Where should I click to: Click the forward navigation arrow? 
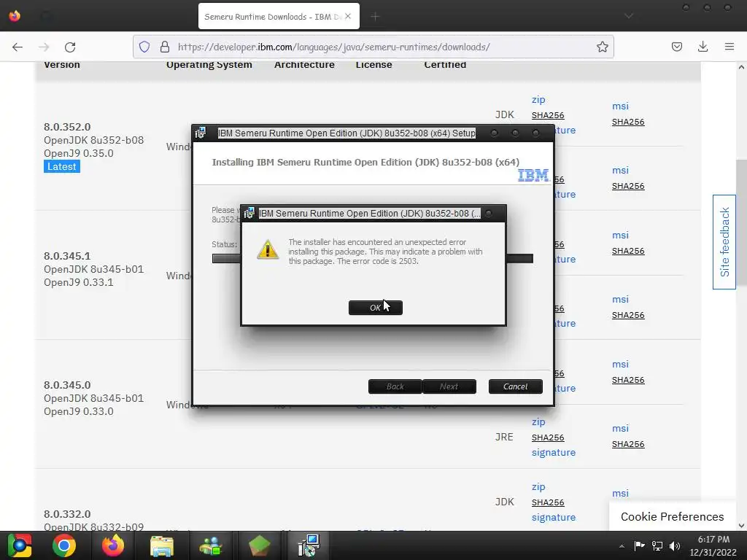[44, 47]
